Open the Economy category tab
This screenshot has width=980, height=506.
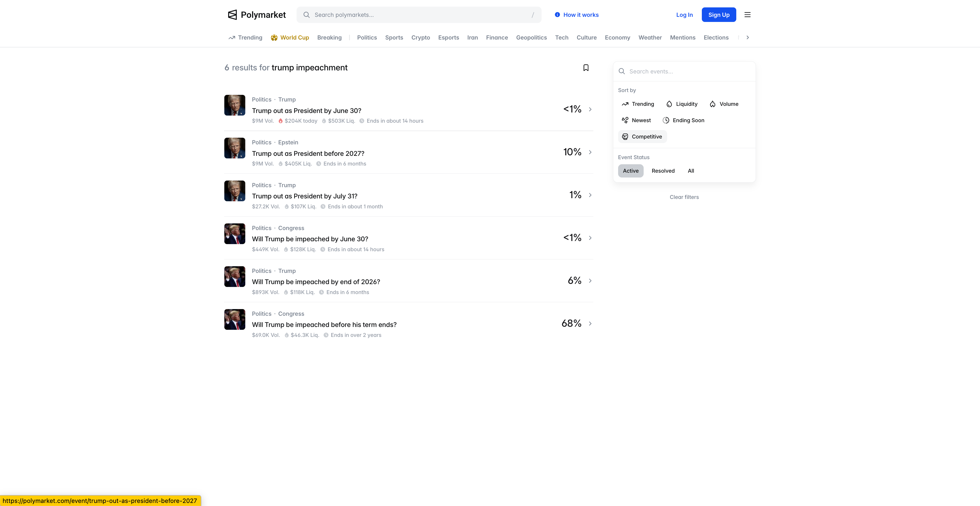pos(617,38)
